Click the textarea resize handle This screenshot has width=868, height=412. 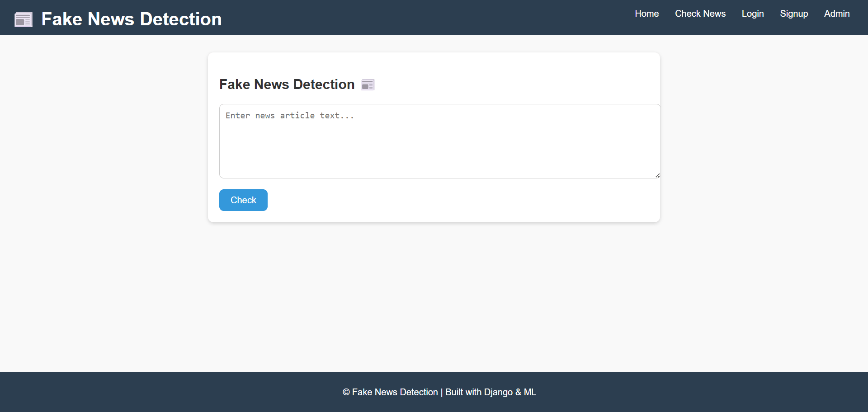(x=657, y=176)
